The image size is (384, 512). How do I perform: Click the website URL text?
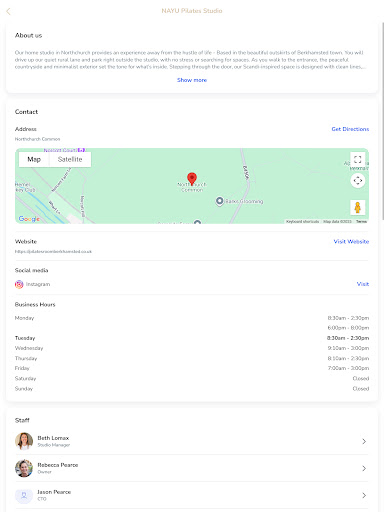click(53, 251)
